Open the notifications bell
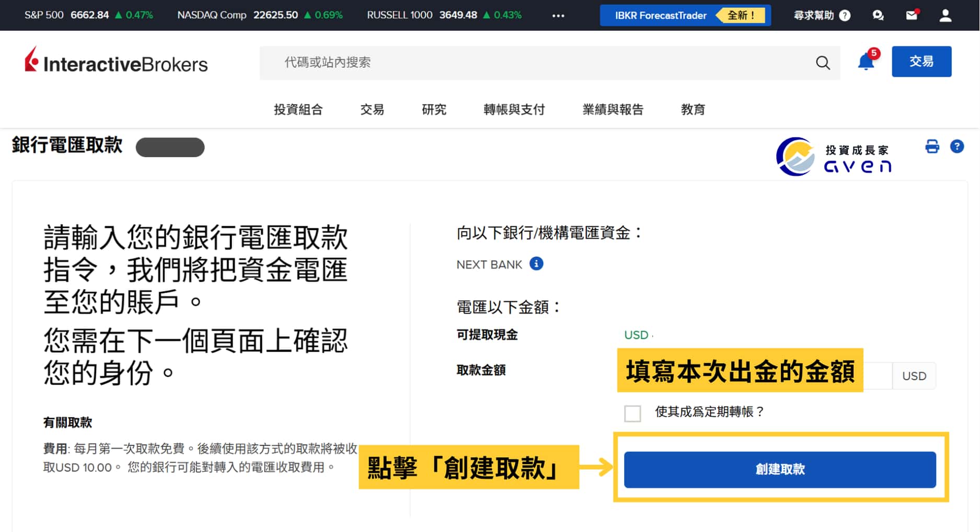The height and width of the screenshot is (532, 980). [866, 62]
